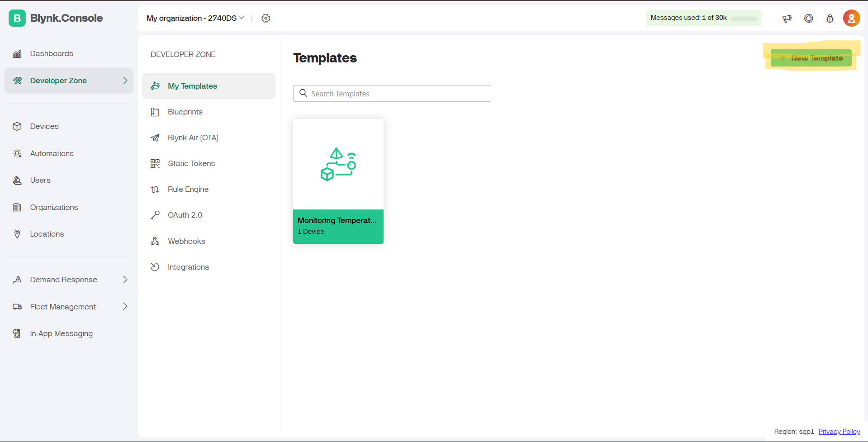Viewport: 868px width, 442px height.
Task: Click the Messages used progress bar
Action: (744, 19)
